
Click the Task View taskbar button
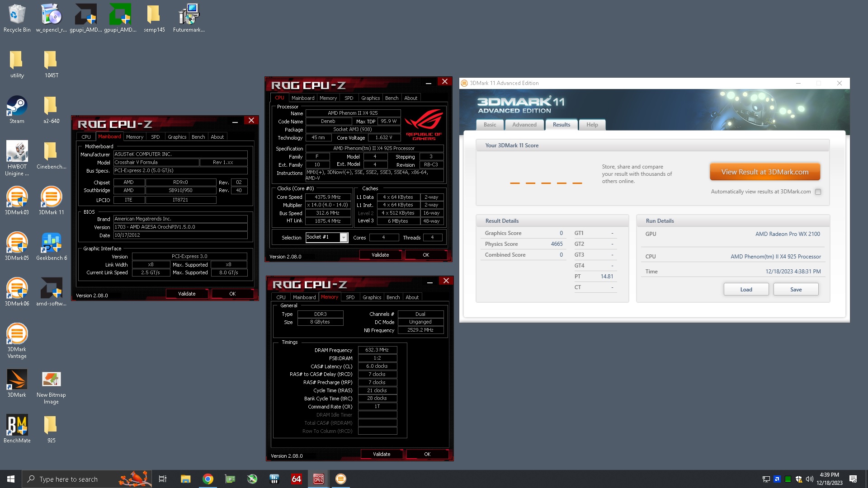(163, 479)
